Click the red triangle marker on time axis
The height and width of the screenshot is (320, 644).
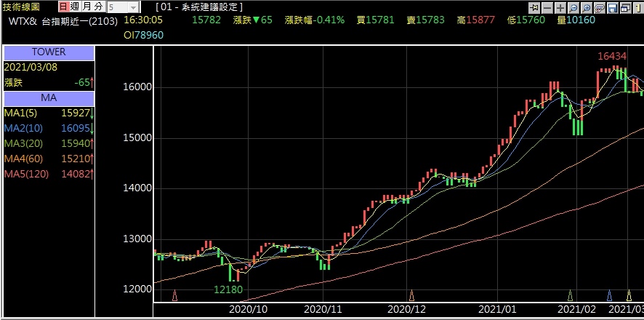[175, 295]
